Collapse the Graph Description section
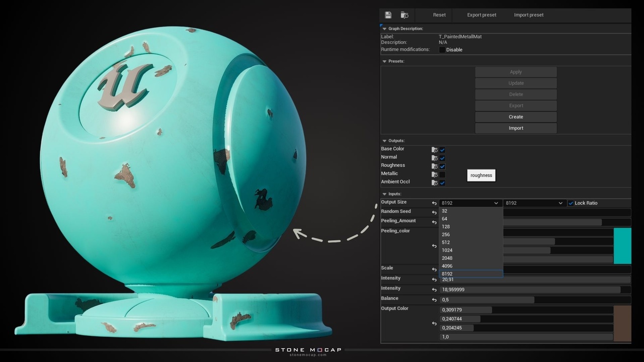The width and height of the screenshot is (644, 362). click(x=384, y=29)
